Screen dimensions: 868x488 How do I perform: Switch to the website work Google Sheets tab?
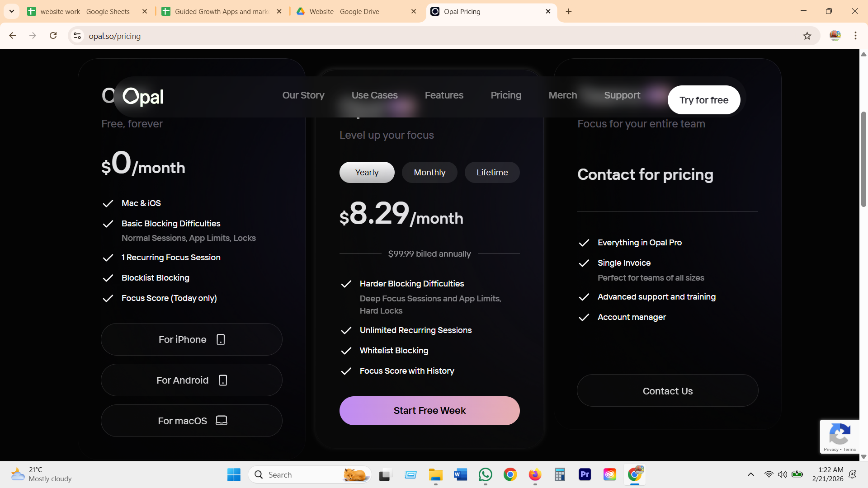tap(85, 11)
